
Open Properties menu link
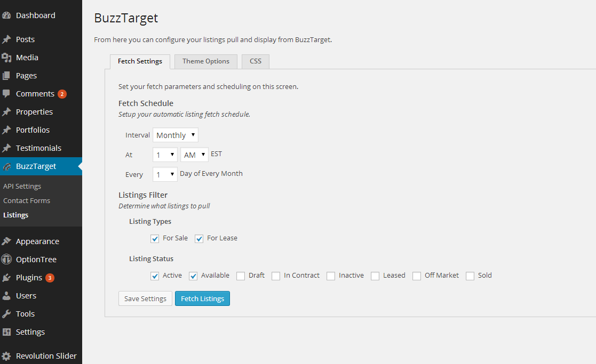pos(34,112)
